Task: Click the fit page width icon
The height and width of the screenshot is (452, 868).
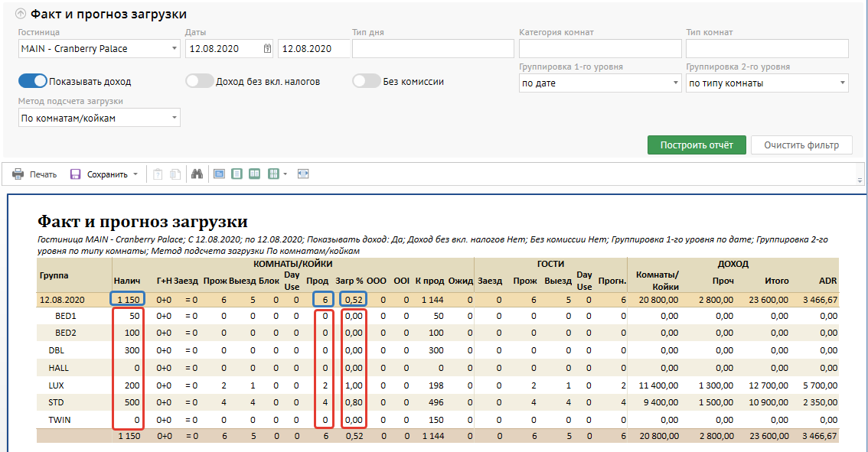Action: [303, 174]
